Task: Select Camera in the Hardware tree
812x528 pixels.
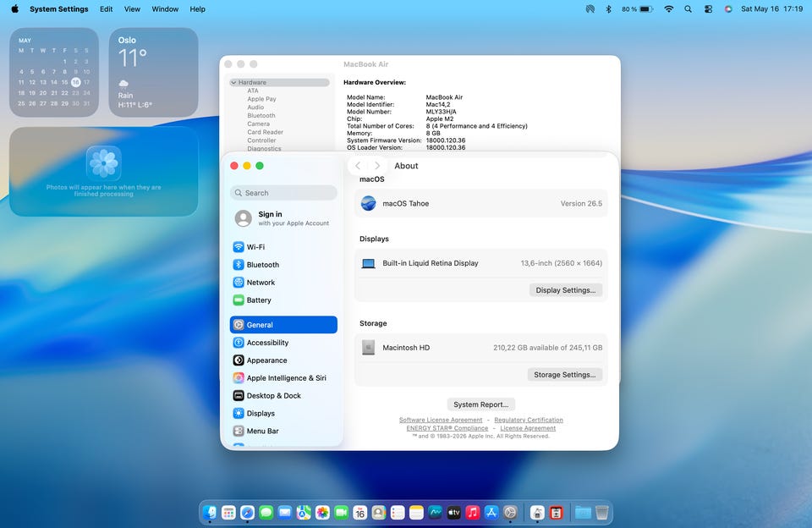Action: [x=259, y=124]
